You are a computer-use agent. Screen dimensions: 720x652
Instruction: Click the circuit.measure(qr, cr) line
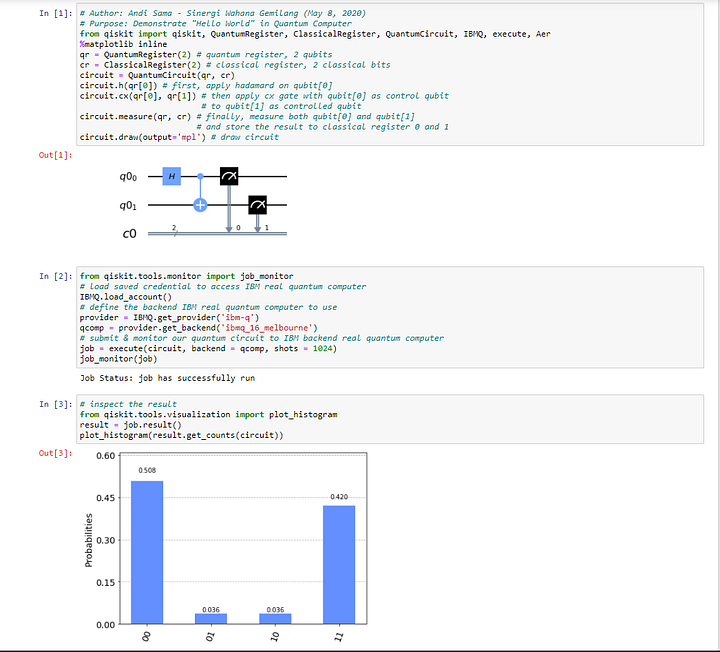point(135,117)
